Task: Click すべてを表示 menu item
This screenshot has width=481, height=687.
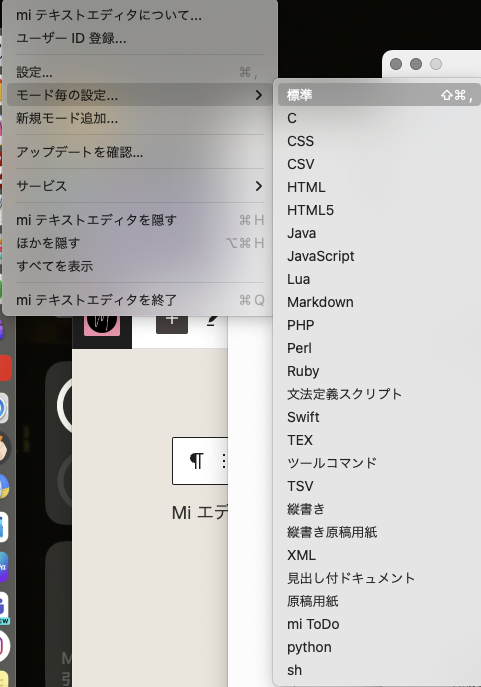Action: (140, 266)
